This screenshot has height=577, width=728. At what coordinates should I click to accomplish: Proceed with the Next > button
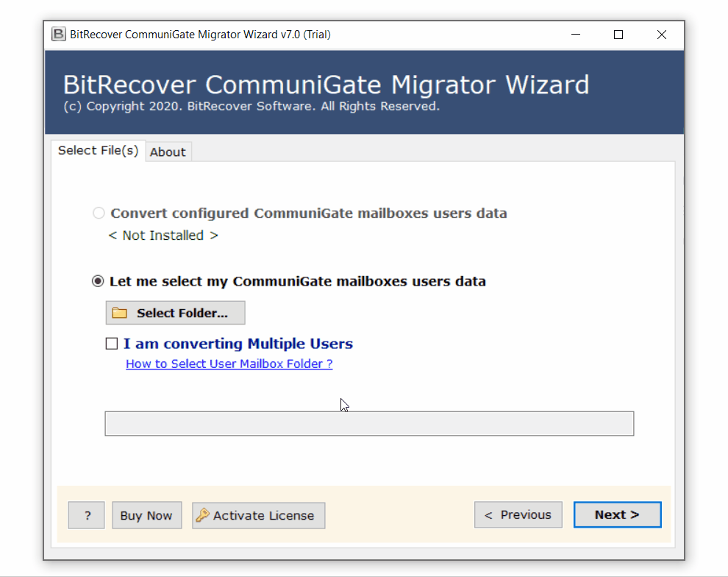pyautogui.click(x=618, y=514)
